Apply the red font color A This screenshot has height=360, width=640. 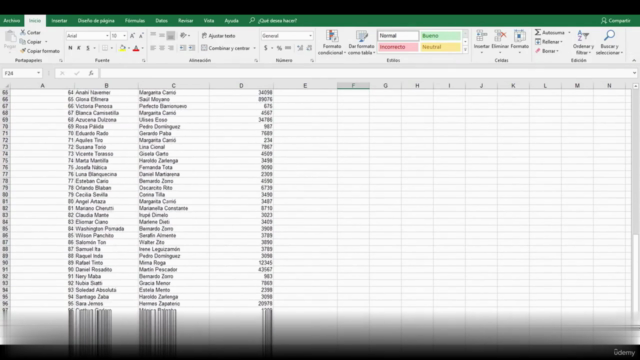coord(136,48)
